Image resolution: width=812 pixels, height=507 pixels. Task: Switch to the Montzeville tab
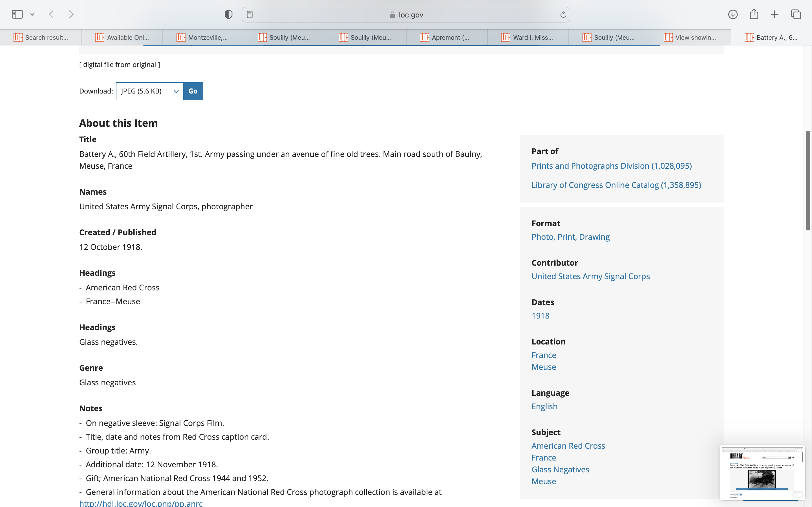[x=203, y=37]
